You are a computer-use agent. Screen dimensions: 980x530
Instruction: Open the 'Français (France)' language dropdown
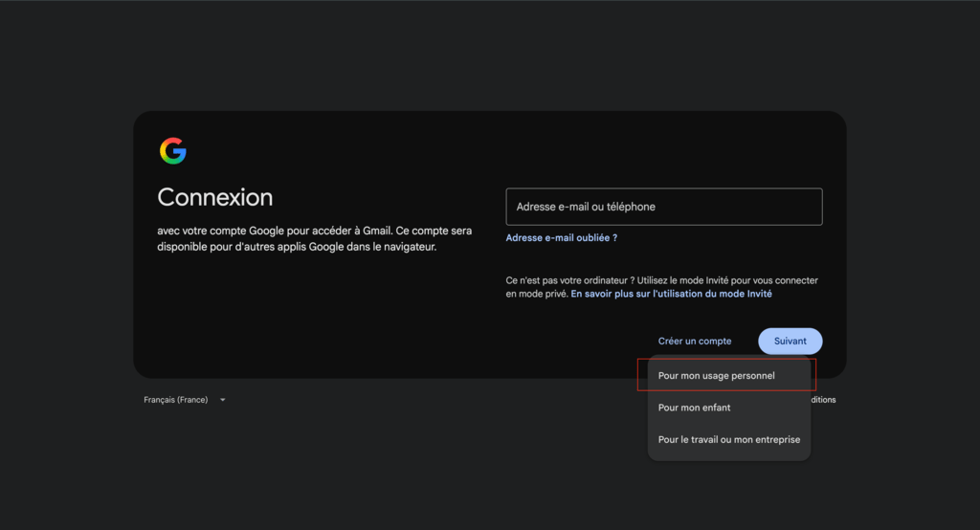coord(185,399)
